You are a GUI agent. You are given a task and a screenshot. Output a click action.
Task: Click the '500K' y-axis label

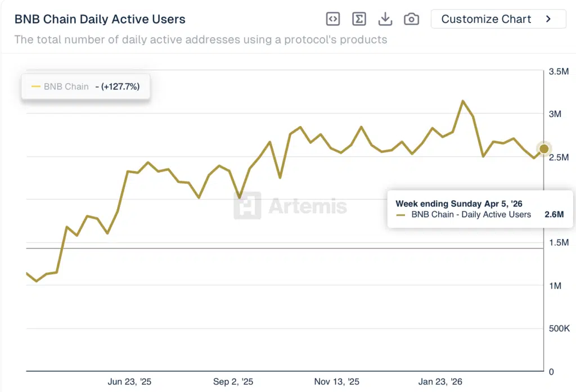click(559, 328)
